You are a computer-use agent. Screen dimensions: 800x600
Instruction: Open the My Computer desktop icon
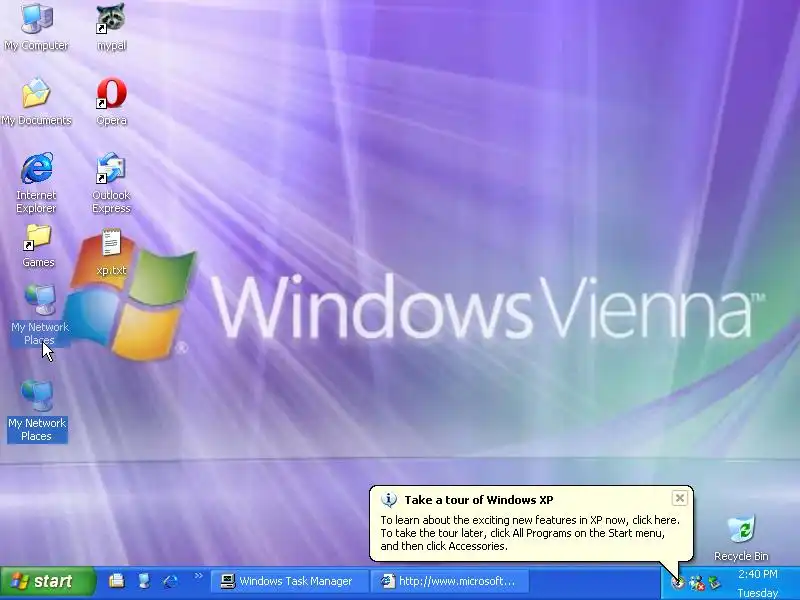click(x=36, y=26)
